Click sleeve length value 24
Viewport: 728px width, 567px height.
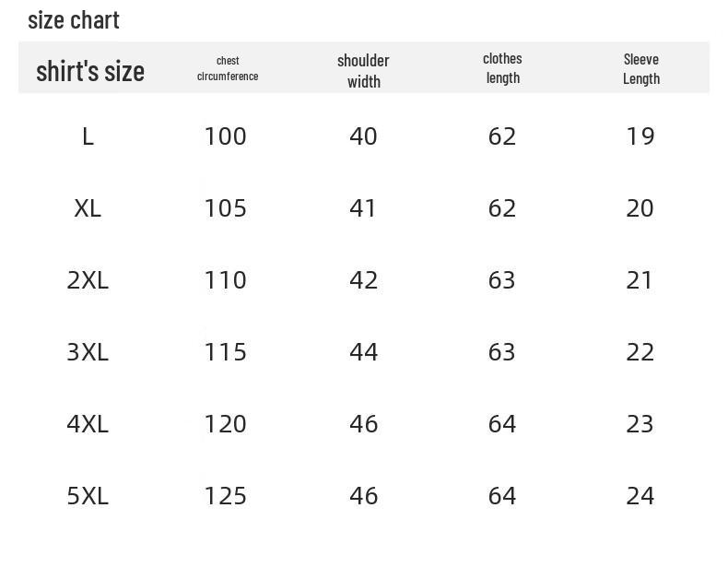pos(640,496)
